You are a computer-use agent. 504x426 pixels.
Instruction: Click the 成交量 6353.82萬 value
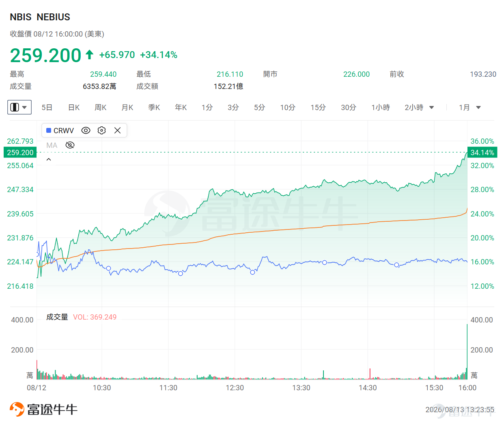point(99,86)
